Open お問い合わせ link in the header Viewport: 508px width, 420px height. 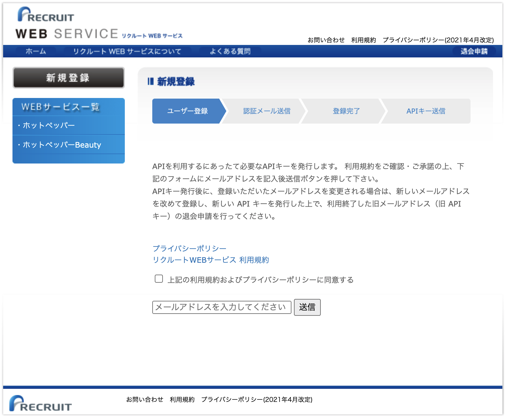coord(326,40)
